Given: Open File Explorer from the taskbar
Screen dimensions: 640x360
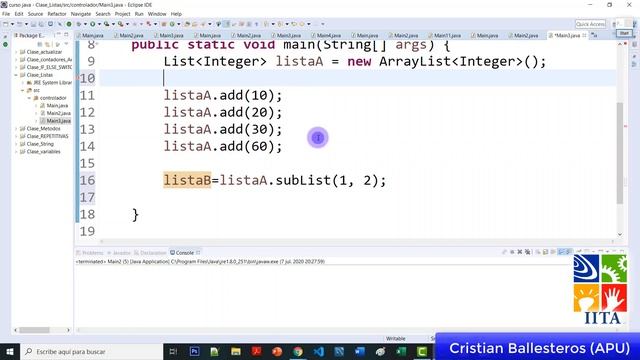Looking at the screenshot, I should (236, 351).
